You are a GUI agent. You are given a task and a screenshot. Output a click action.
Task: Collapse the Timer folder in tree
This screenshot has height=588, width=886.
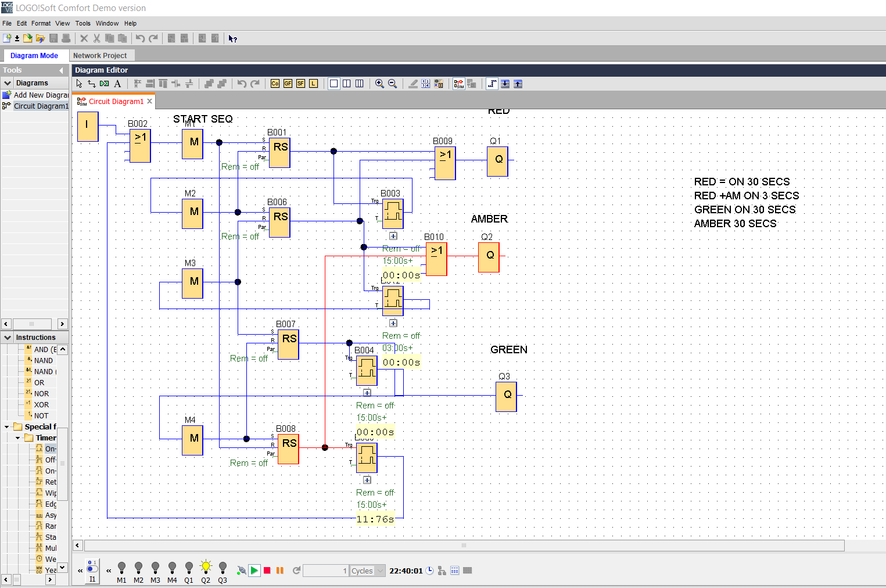[x=18, y=438]
